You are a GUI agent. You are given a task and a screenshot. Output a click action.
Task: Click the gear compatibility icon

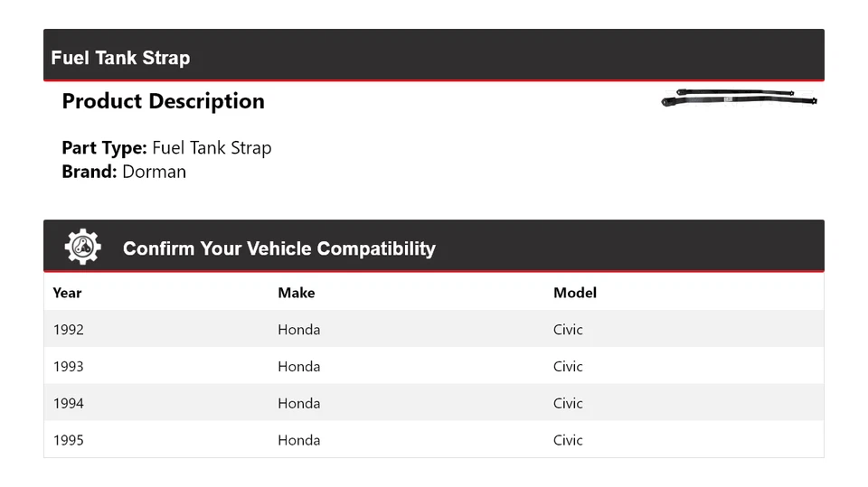(82, 247)
